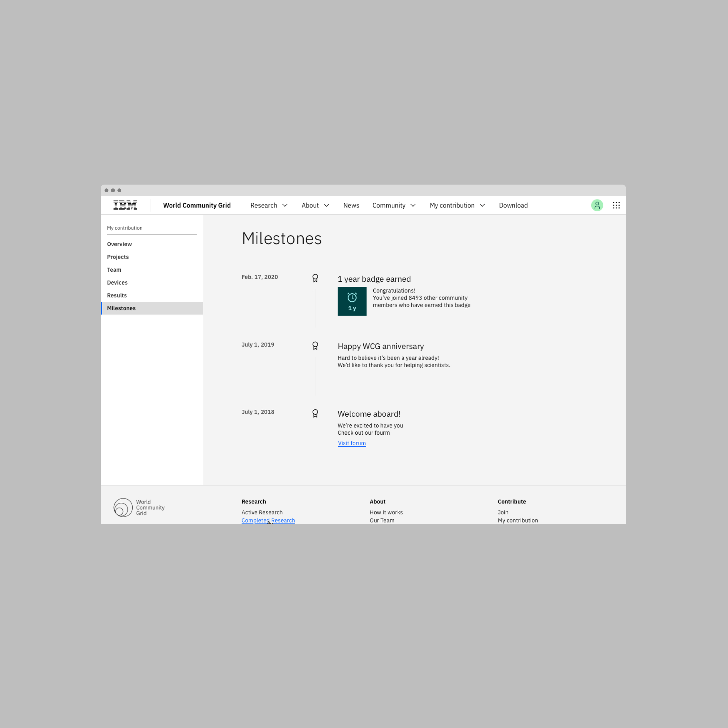Expand the My contribution dropdown
728x728 pixels.
click(x=457, y=205)
